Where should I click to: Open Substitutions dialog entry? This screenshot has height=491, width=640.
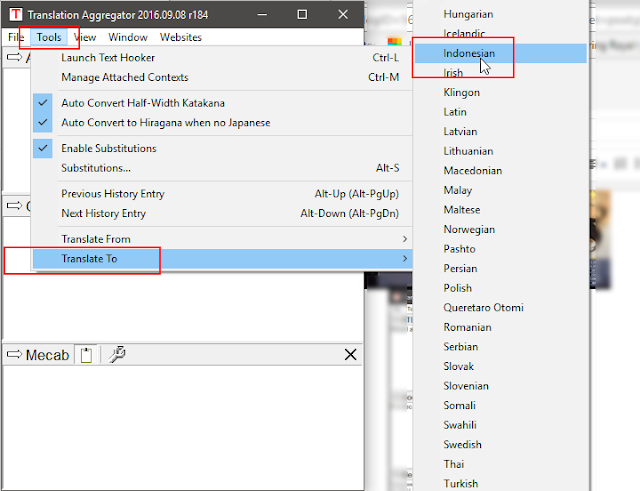coord(222,168)
